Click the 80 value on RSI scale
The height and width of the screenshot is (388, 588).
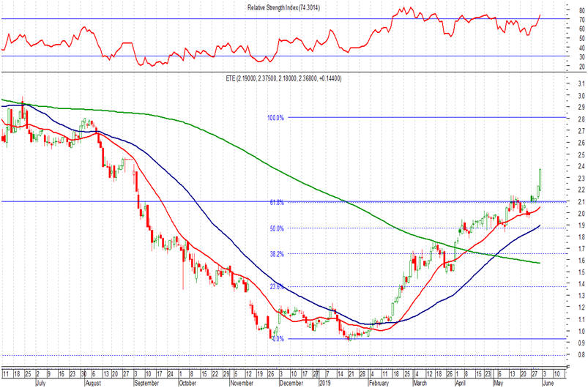[x=582, y=10]
